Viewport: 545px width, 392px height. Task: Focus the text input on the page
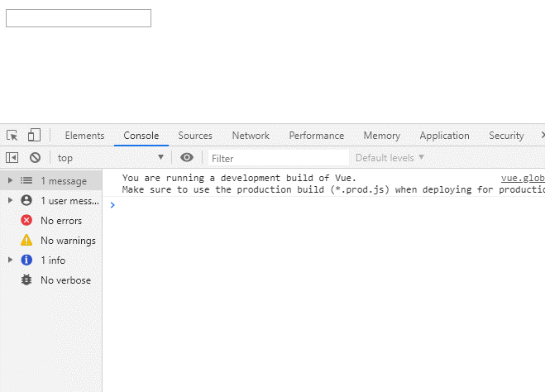pos(79,18)
